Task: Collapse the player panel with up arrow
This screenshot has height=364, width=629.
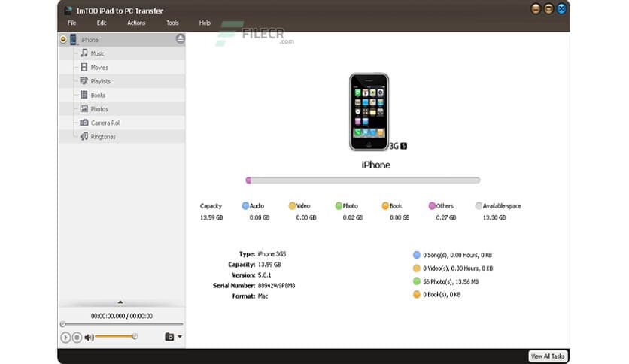Action: 120,302
